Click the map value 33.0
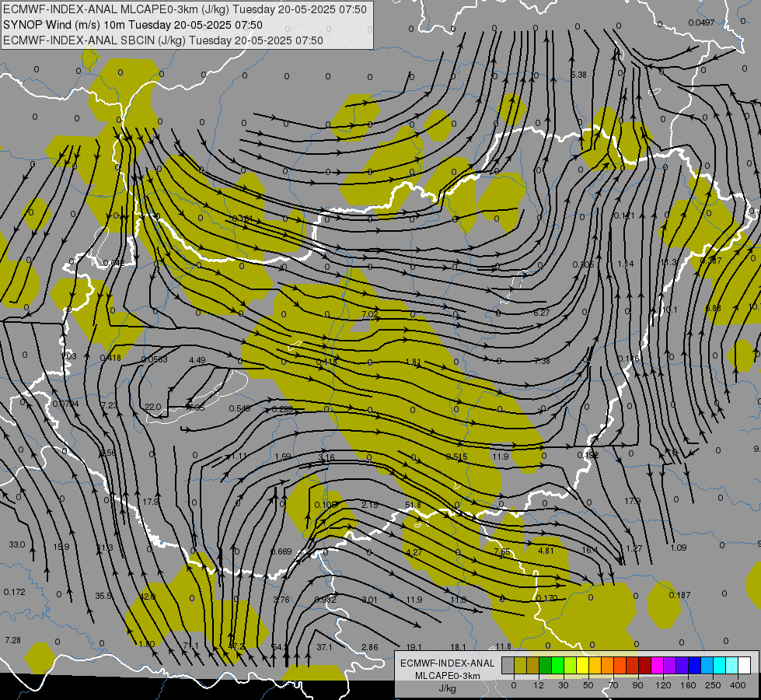The image size is (761, 700). [x=17, y=544]
